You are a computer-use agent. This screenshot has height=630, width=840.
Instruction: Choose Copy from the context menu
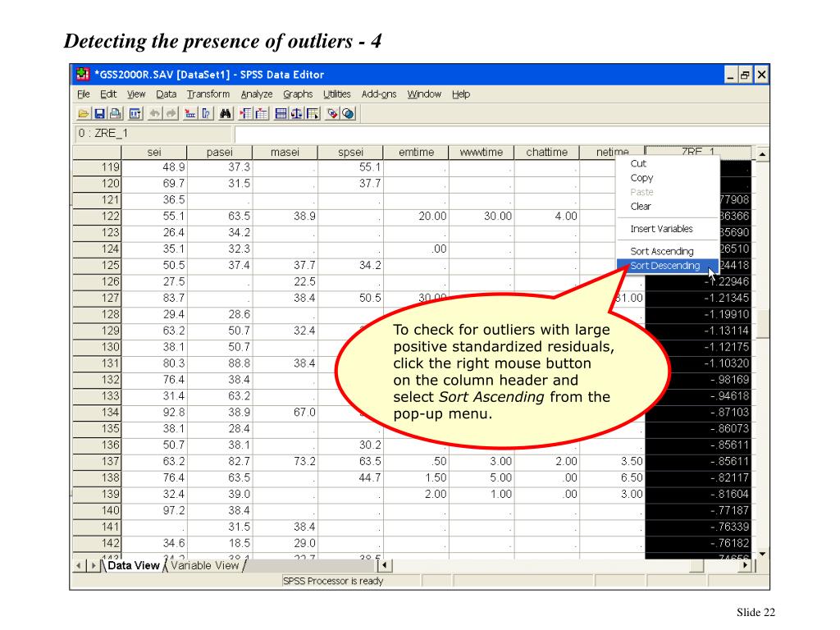point(668,178)
